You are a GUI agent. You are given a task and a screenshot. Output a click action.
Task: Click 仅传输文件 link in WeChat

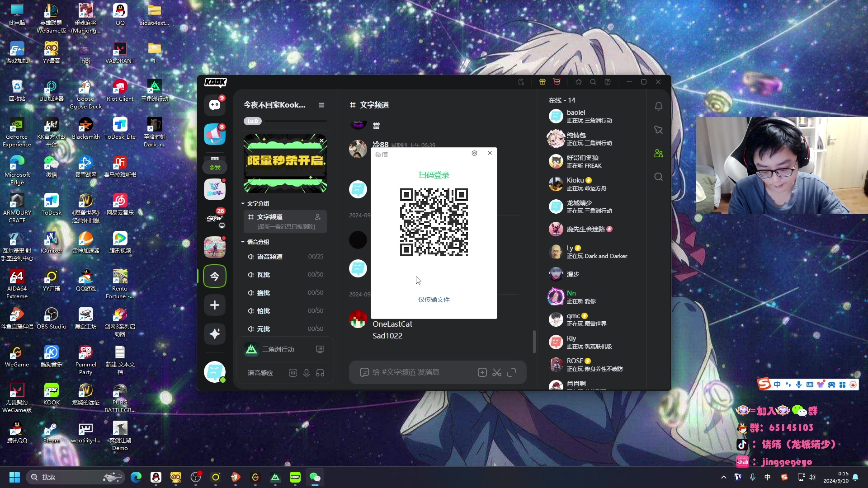point(434,300)
